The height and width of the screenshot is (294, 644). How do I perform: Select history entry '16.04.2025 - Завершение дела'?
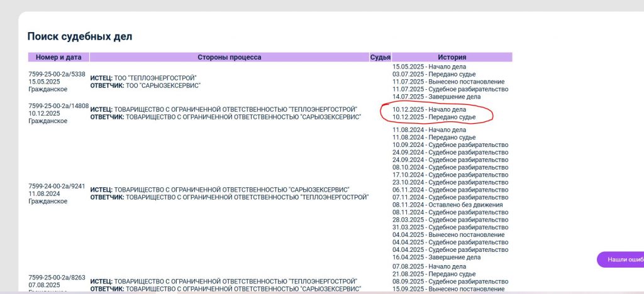436,257
